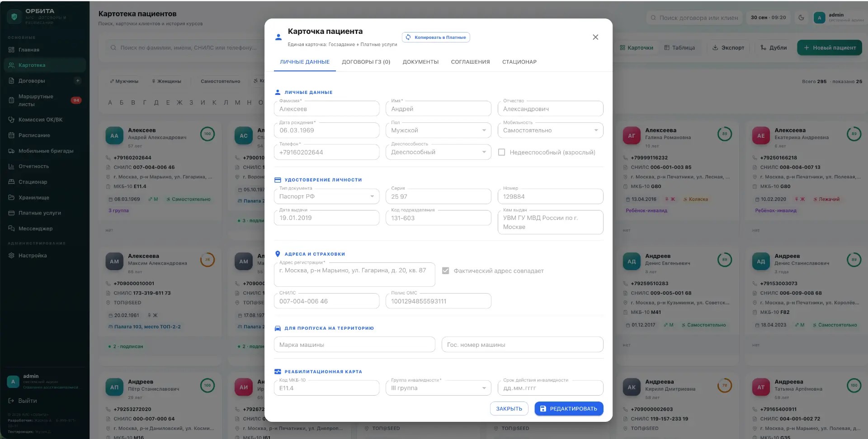Image resolution: width=868 pixels, height=439 pixels.
Task: Click the Платные услуги card icon
Action: pos(11,213)
